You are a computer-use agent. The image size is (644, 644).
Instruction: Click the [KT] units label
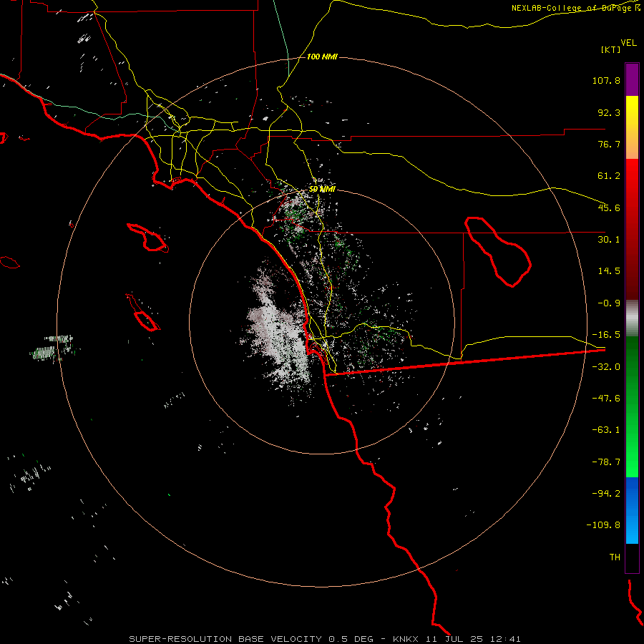coord(611,49)
